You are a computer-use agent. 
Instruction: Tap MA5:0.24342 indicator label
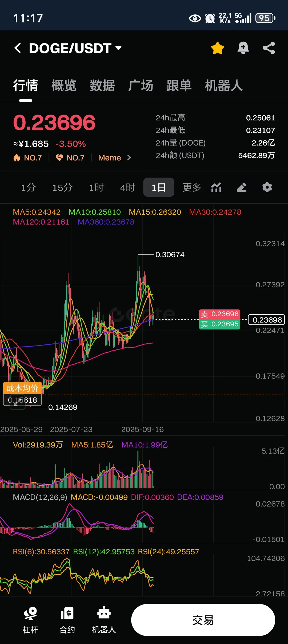click(37, 212)
